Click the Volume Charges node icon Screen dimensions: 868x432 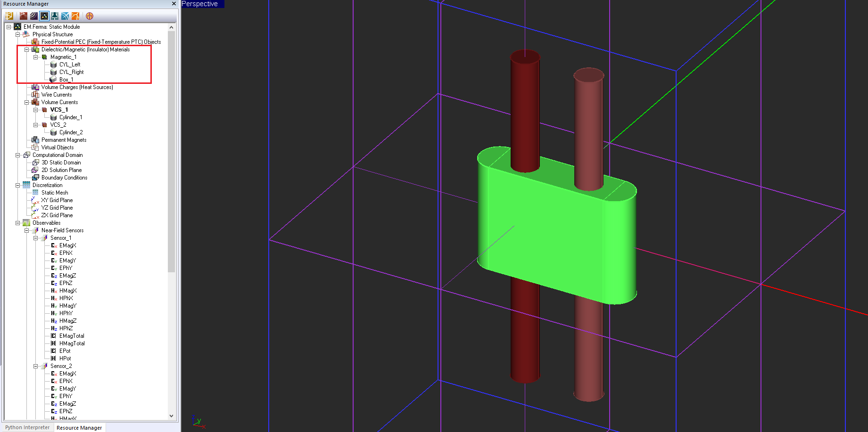[35, 87]
